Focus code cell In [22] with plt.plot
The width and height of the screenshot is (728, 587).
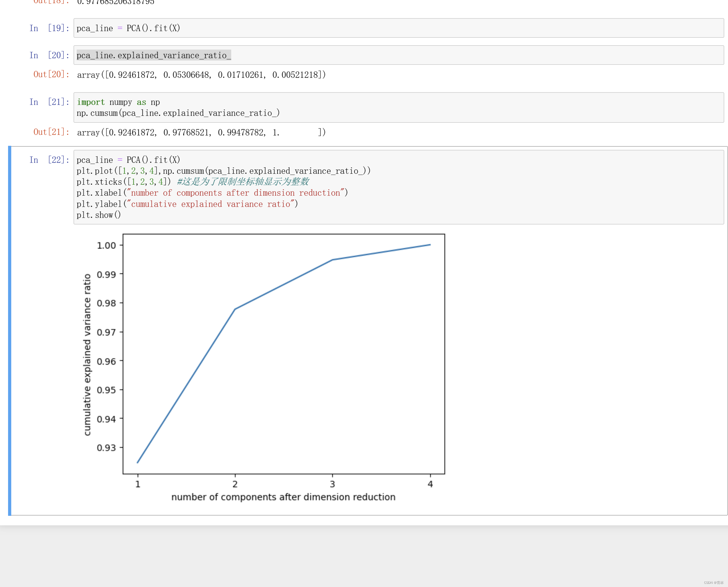(x=398, y=187)
